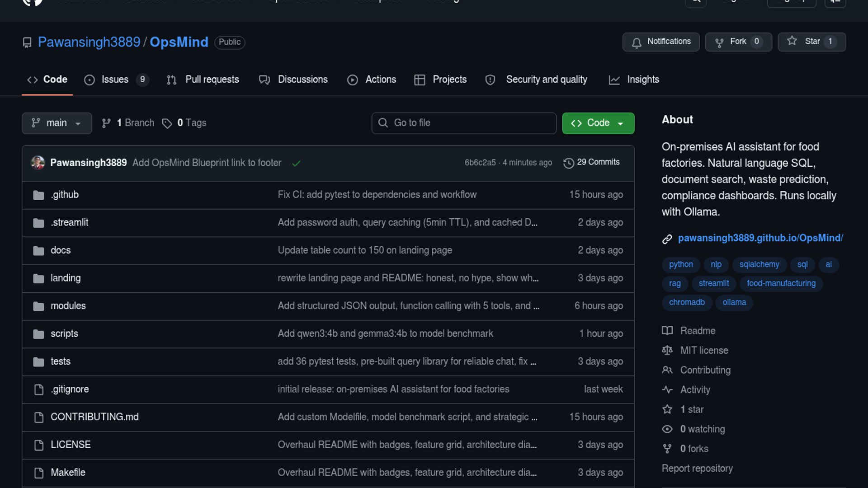Viewport: 868px width, 488px height.
Task: Click the tags icon showing 0 Tags
Action: click(167, 123)
